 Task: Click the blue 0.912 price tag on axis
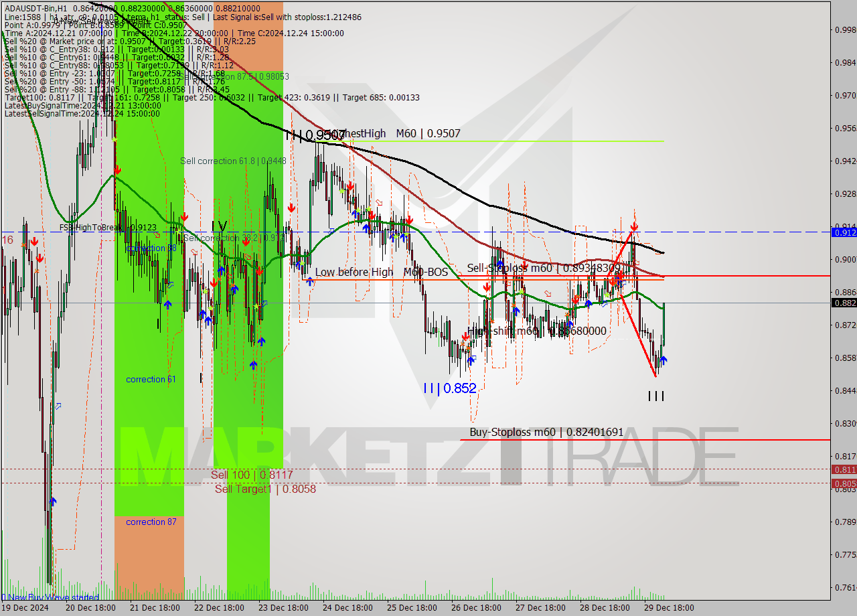coord(844,232)
